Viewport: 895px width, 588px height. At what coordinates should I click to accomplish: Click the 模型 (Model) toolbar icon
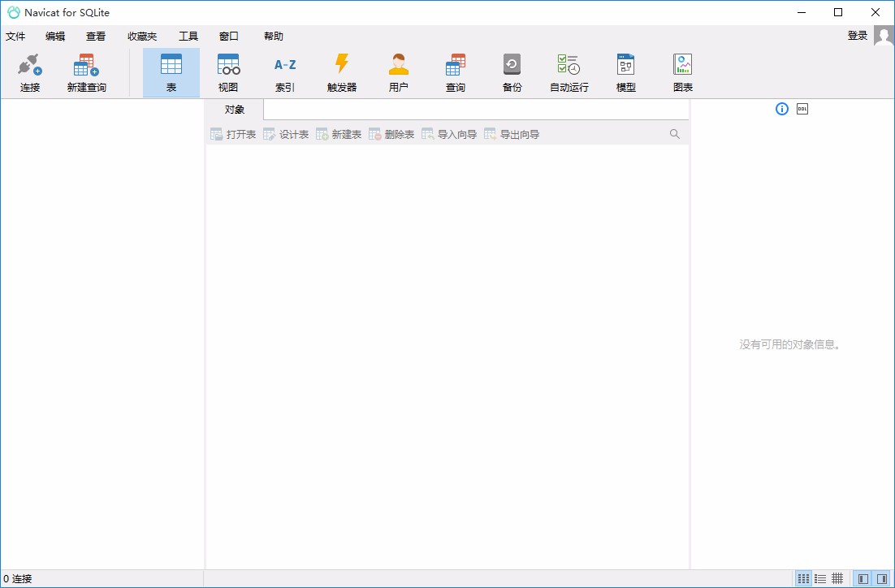coord(625,72)
